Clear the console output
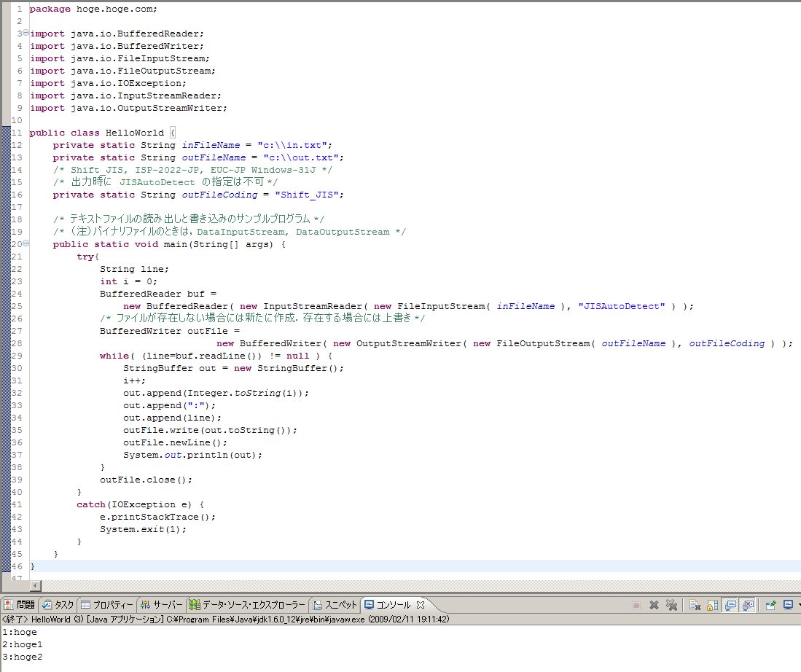 [x=695, y=605]
